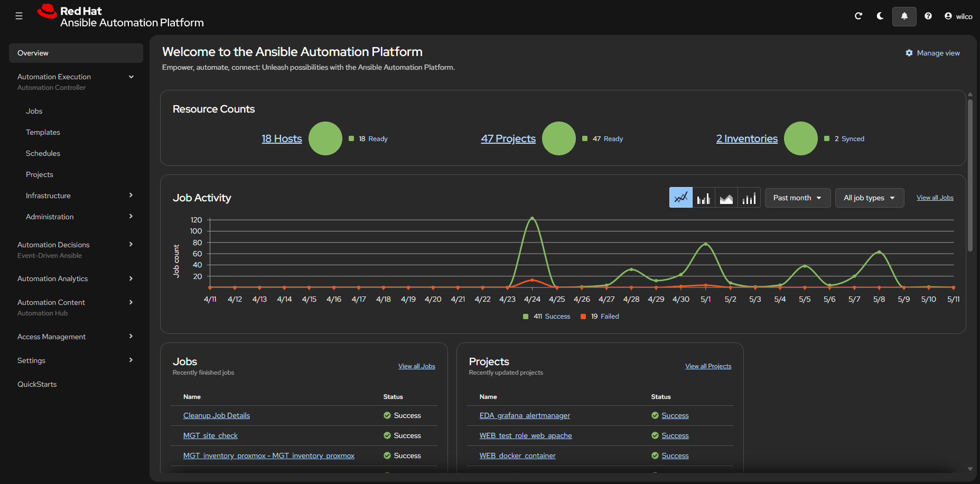
Task: Switch Job Activity to area chart view
Action: 726,198
